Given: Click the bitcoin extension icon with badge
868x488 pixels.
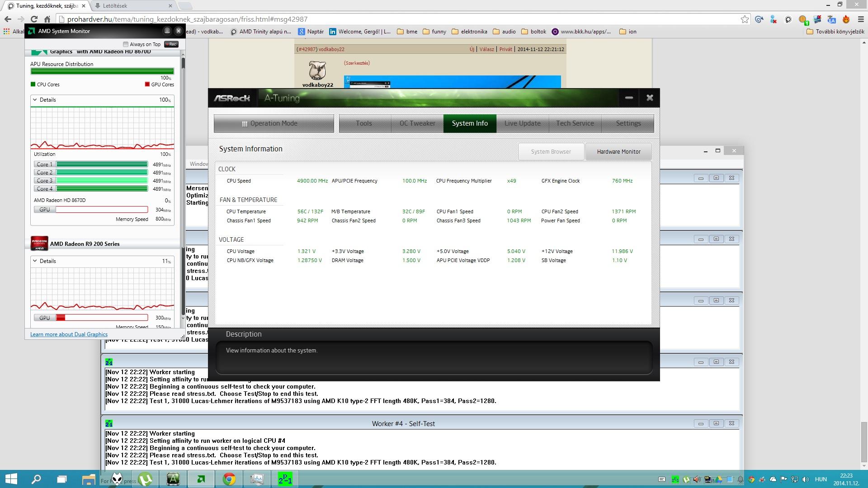Looking at the screenshot, I should [803, 19].
